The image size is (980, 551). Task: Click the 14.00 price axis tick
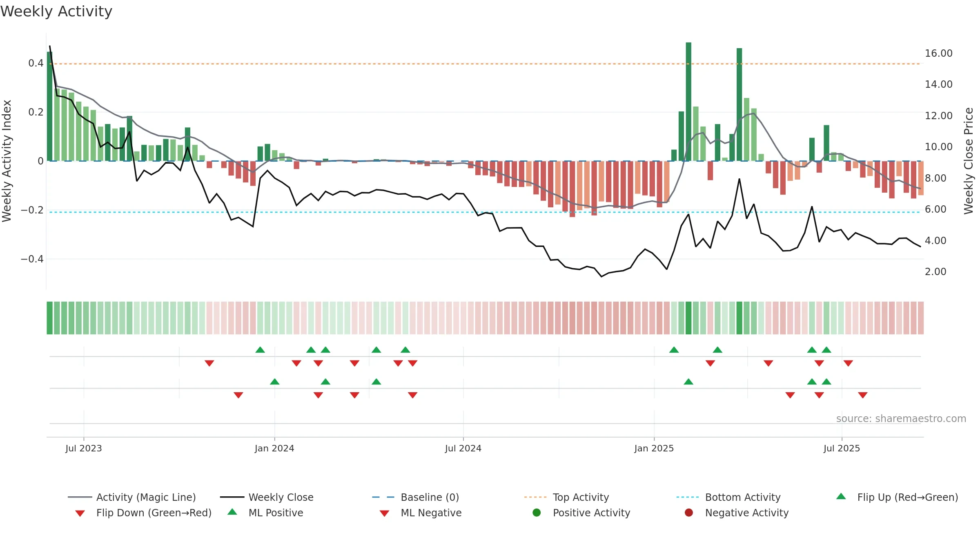pyautogui.click(x=939, y=84)
